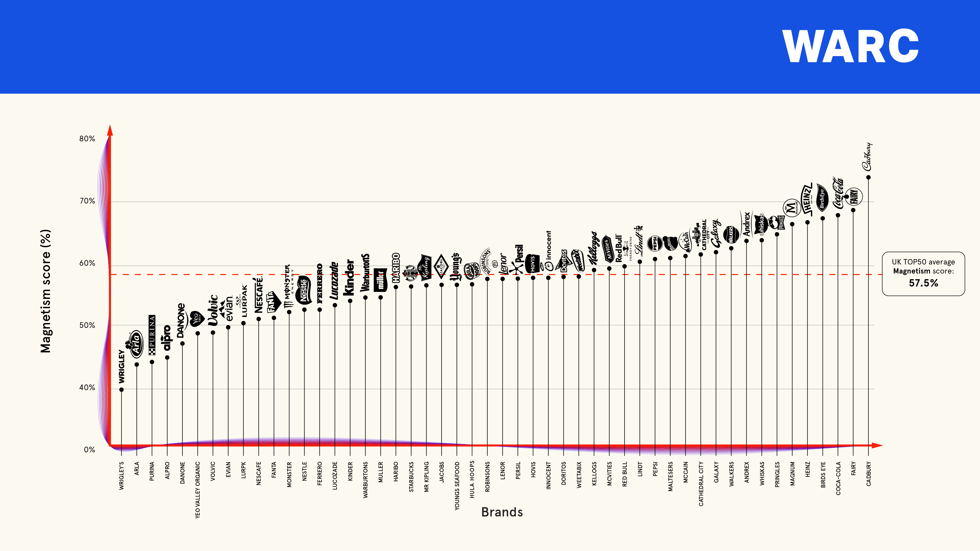Click the Walkers logo
This screenshot has width=980, height=551.
731,234
